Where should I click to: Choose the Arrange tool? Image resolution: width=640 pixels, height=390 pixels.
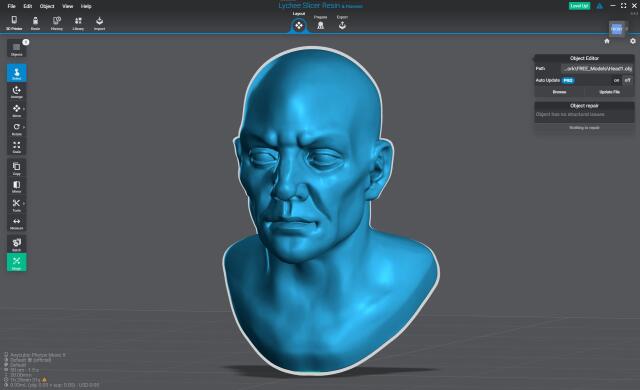(x=17, y=91)
